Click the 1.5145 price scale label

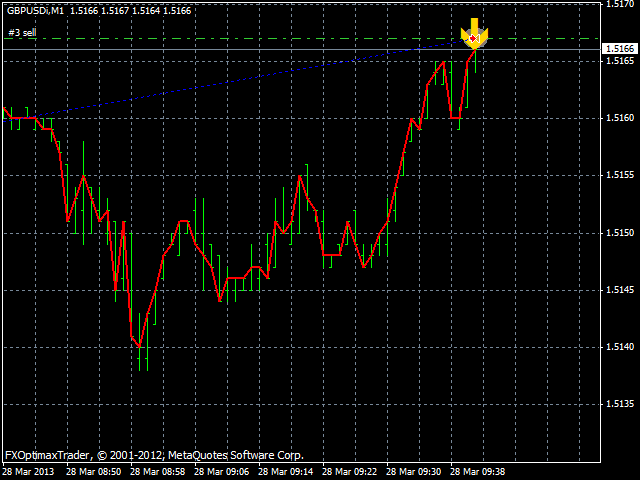tap(620, 290)
